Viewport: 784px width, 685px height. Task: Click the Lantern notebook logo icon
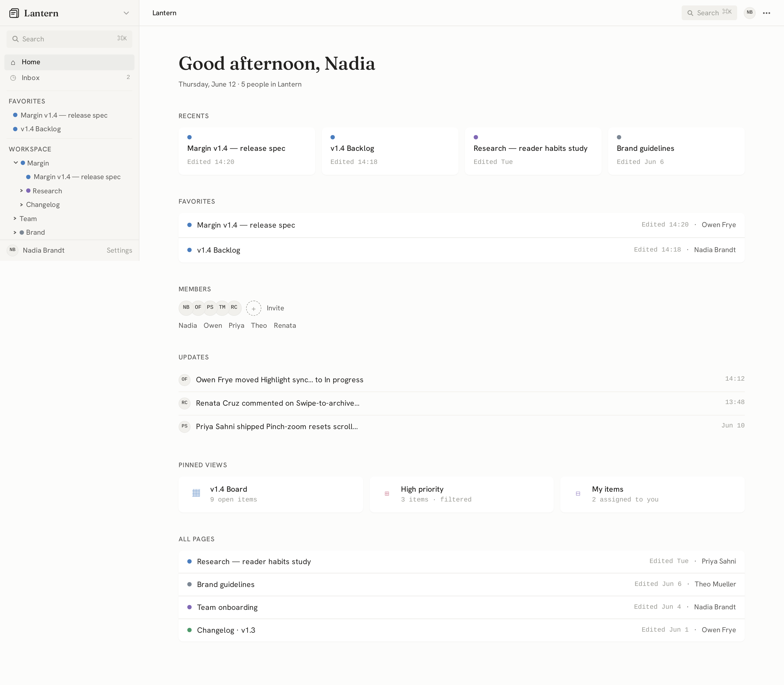pyautogui.click(x=14, y=13)
